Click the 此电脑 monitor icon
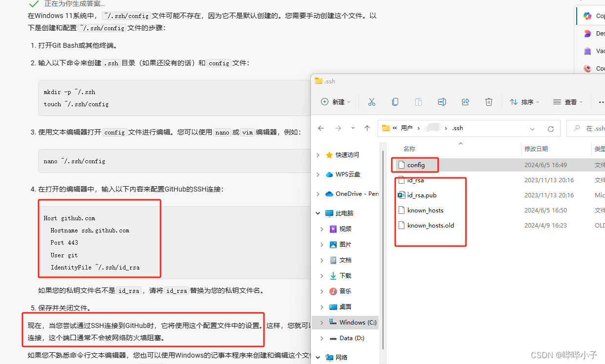Screen dimensions: 605x364 click(329, 213)
